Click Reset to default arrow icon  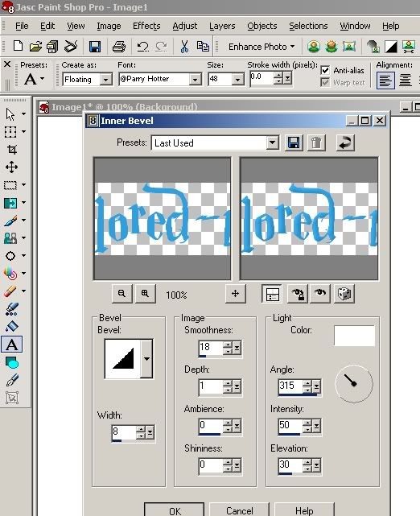tap(345, 142)
